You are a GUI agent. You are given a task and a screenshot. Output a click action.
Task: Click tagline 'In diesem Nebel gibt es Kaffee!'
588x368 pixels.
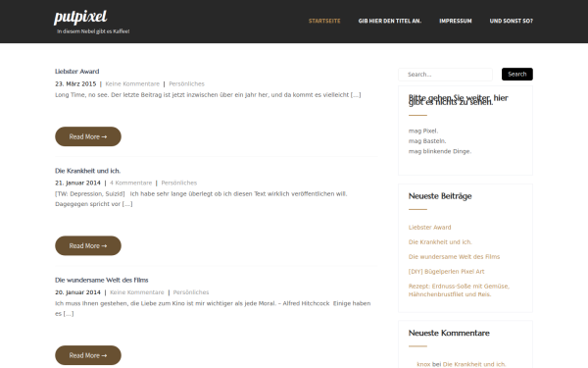pos(93,31)
